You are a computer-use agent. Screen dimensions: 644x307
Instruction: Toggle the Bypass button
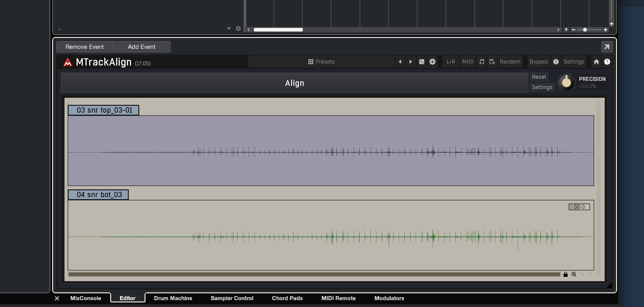tap(539, 62)
